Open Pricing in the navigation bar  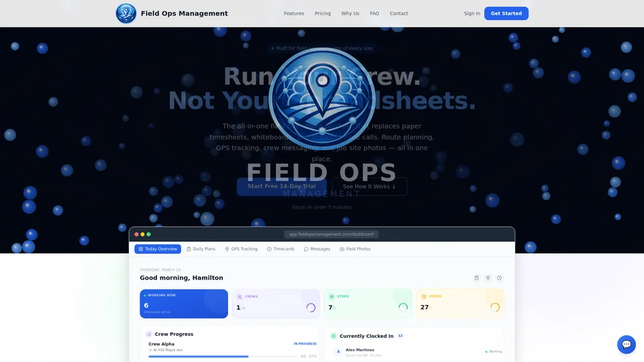click(323, 13)
